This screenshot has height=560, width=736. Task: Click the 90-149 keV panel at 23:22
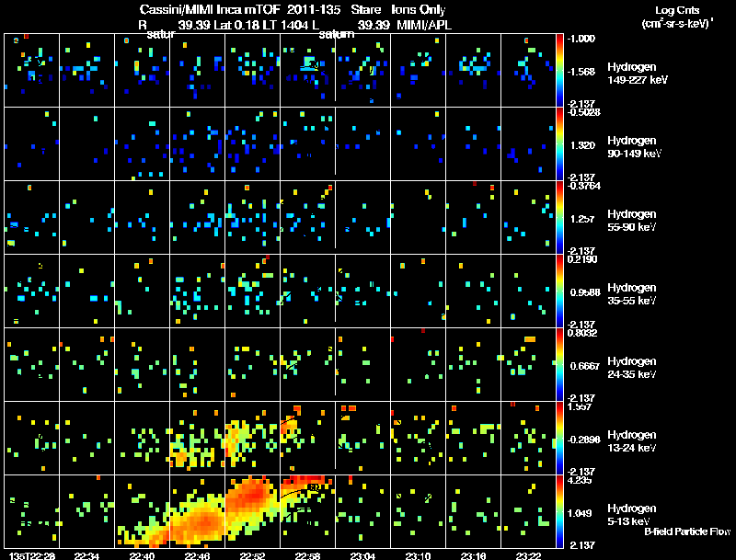pos(528,143)
